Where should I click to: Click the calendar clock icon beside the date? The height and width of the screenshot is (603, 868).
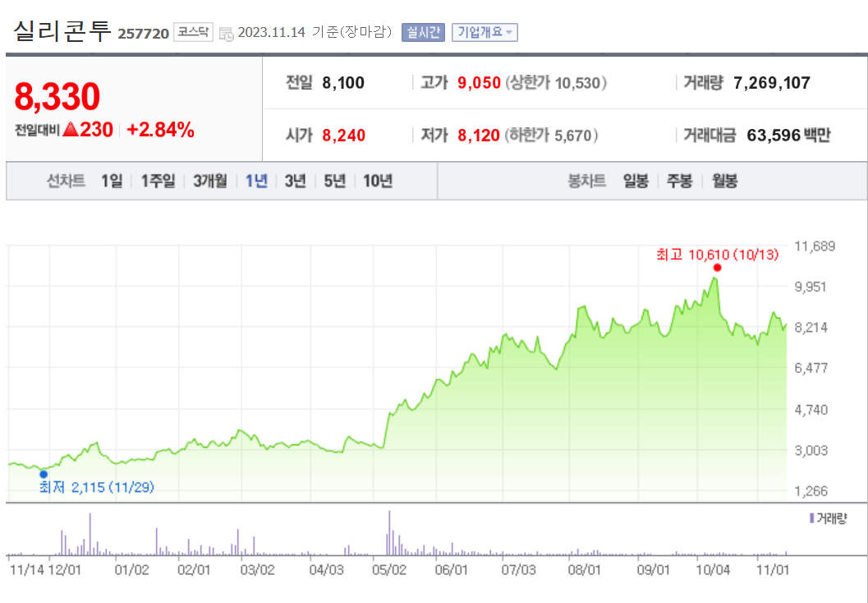226,33
